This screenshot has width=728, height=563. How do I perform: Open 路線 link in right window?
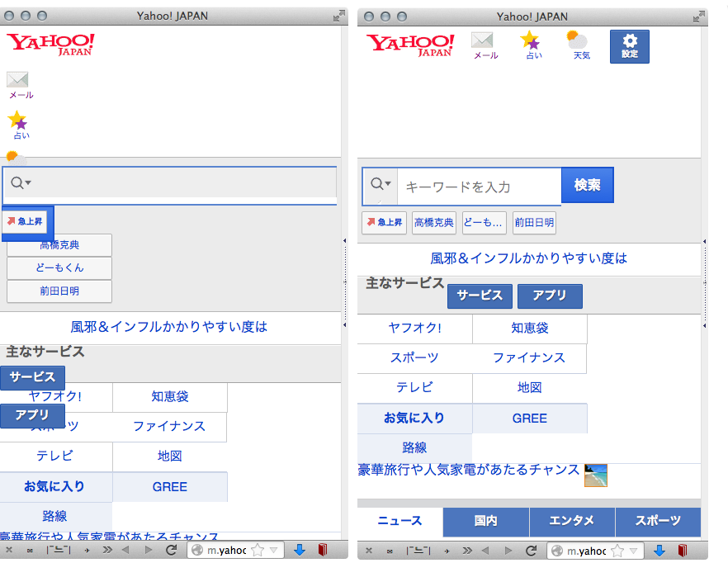point(414,447)
